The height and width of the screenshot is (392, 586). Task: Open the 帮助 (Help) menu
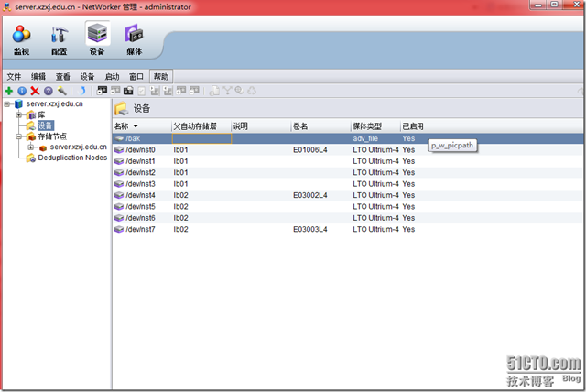coord(161,77)
